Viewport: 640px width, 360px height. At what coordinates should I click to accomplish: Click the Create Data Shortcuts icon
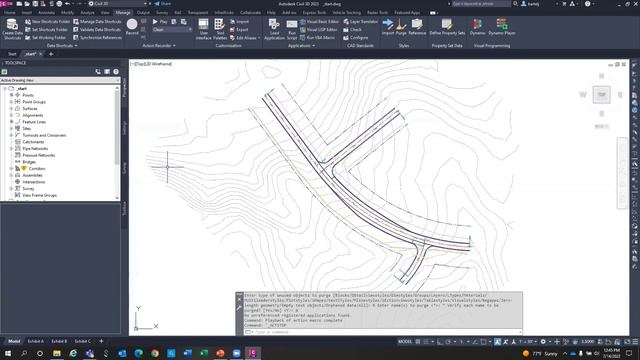(12, 29)
